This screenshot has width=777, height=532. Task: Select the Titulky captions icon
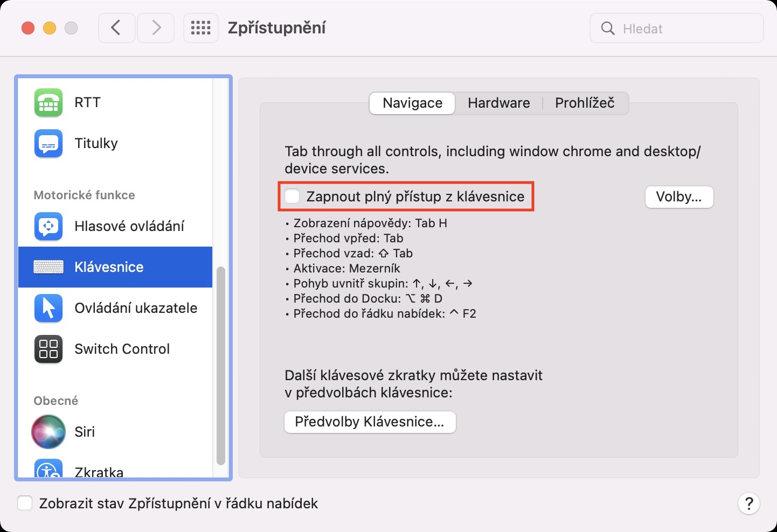pos(48,143)
